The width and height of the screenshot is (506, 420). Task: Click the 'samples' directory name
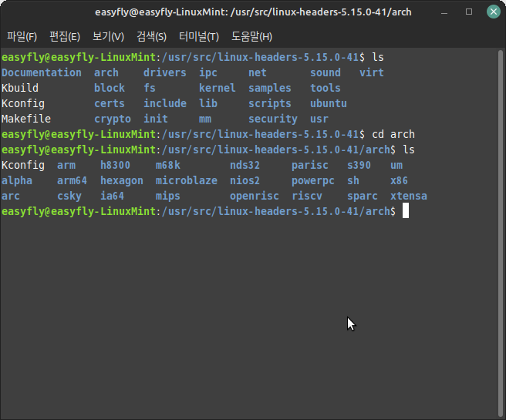(270, 88)
